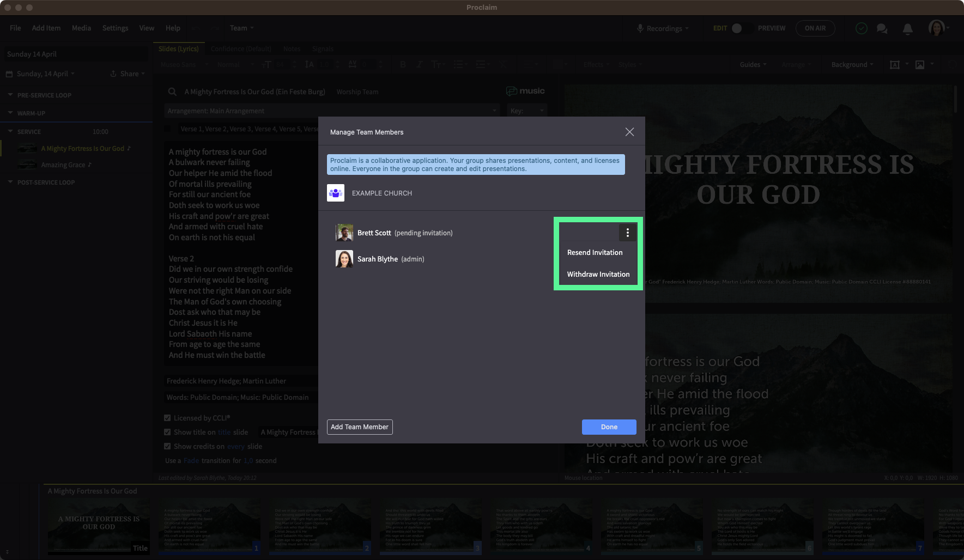Click the sync status checkmark icon
The image size is (964, 560).
point(862,28)
